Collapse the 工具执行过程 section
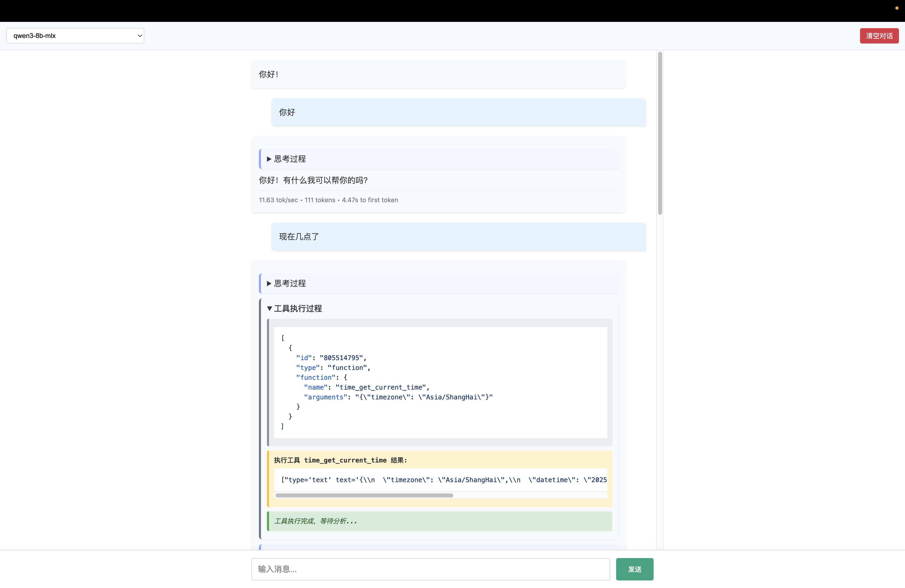This screenshot has height=588, width=905. coord(269,308)
